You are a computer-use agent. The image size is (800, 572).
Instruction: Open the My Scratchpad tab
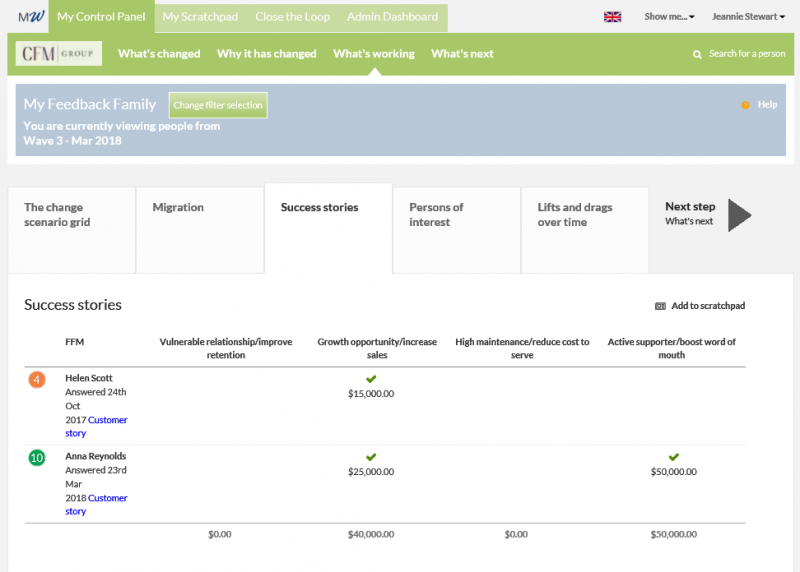pos(200,17)
